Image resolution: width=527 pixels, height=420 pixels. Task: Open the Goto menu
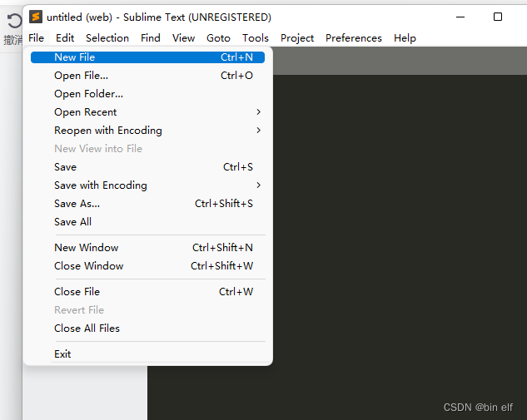click(218, 38)
